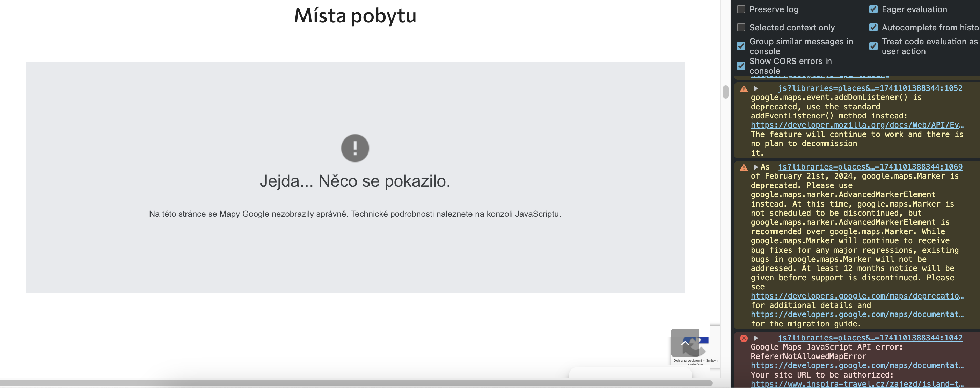Open the developer.mozilla.org docs link
Screen dimensions: 980x388
click(x=857, y=125)
